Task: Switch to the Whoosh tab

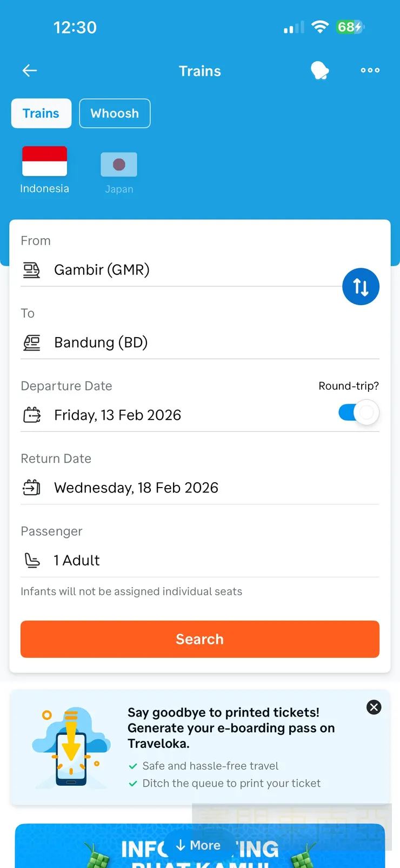Action: 115,114
